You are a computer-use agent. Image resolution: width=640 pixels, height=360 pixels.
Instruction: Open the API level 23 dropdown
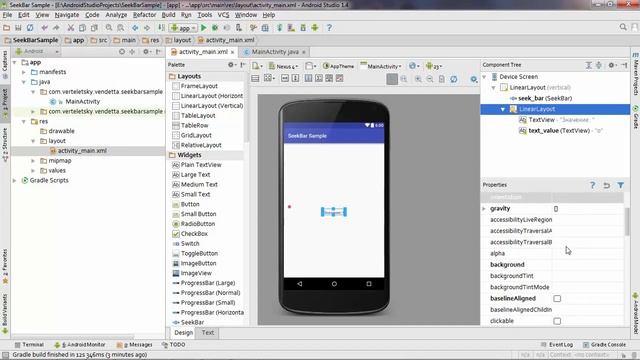tap(434, 66)
